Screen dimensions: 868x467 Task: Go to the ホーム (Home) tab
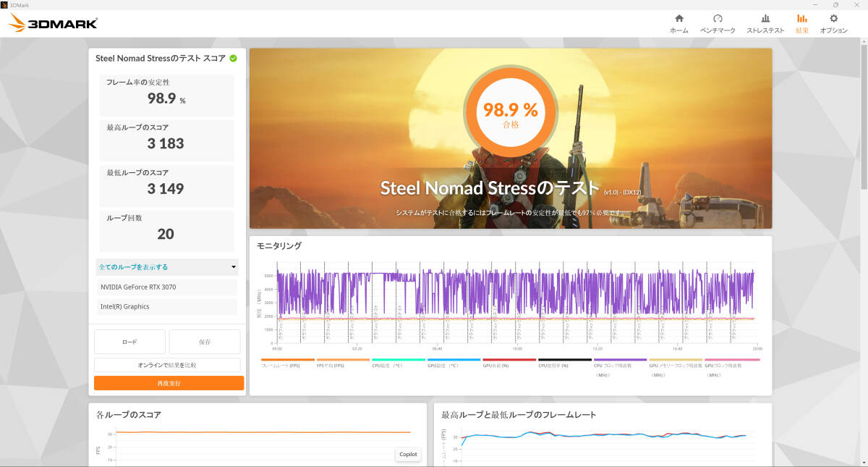point(678,24)
